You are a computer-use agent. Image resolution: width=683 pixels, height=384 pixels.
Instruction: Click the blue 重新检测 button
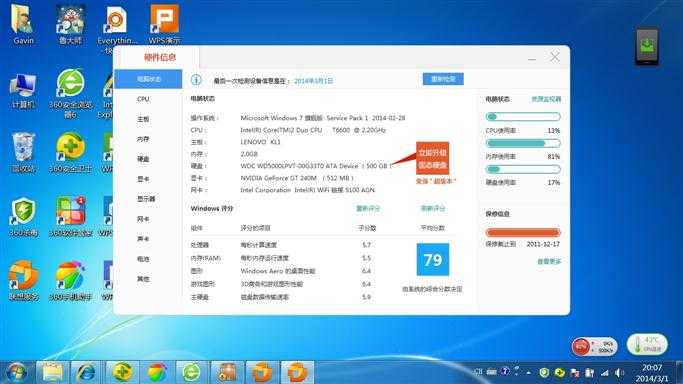coord(443,79)
